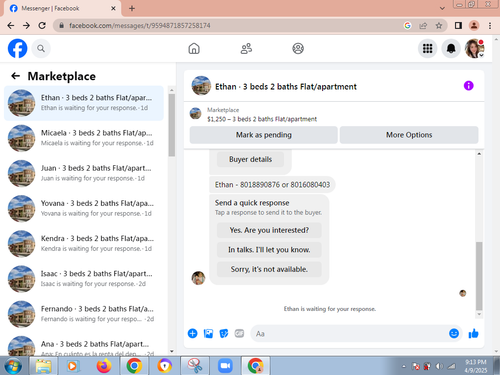This screenshot has width=500, height=375.
Task: Open the emoji picker in message box
Action: click(454, 333)
